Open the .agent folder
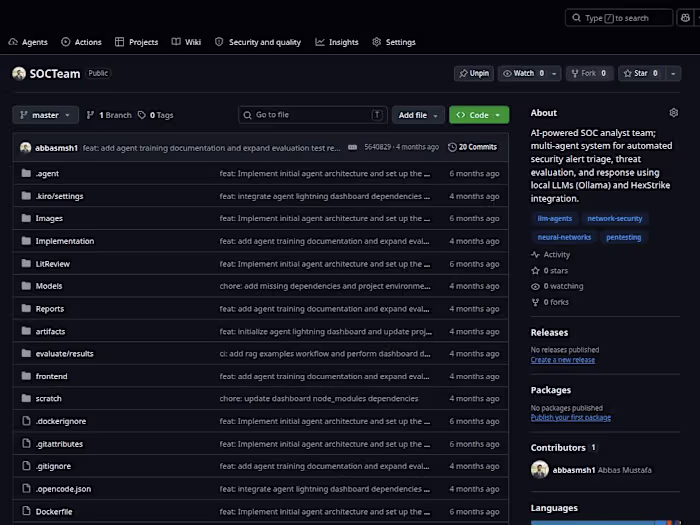Image resolution: width=700 pixels, height=525 pixels. tap(47, 173)
